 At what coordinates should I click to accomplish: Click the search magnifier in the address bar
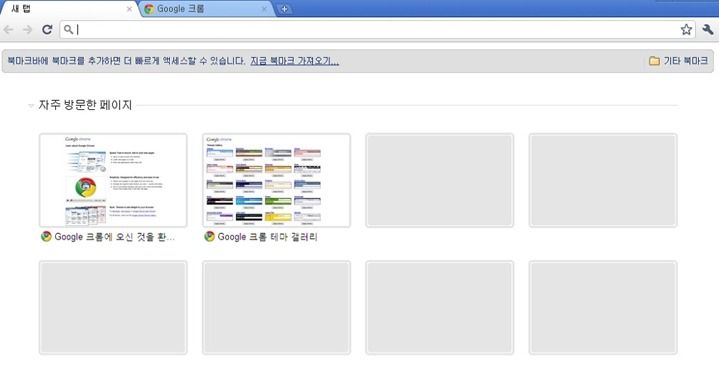[68, 30]
